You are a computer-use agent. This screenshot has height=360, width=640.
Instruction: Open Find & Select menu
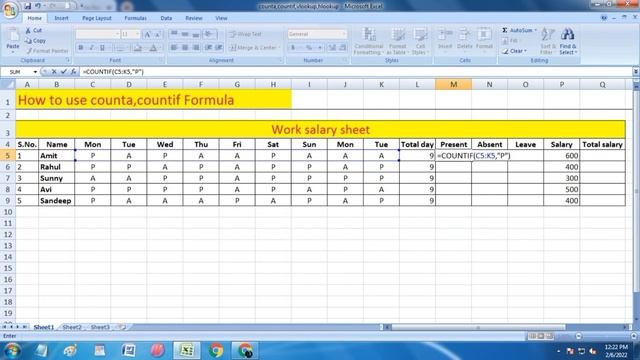568,41
